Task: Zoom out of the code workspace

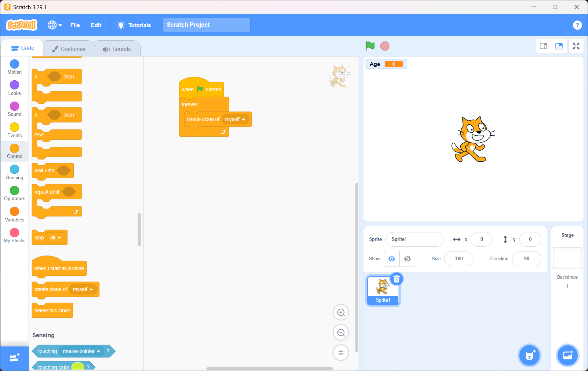Action: (x=341, y=333)
